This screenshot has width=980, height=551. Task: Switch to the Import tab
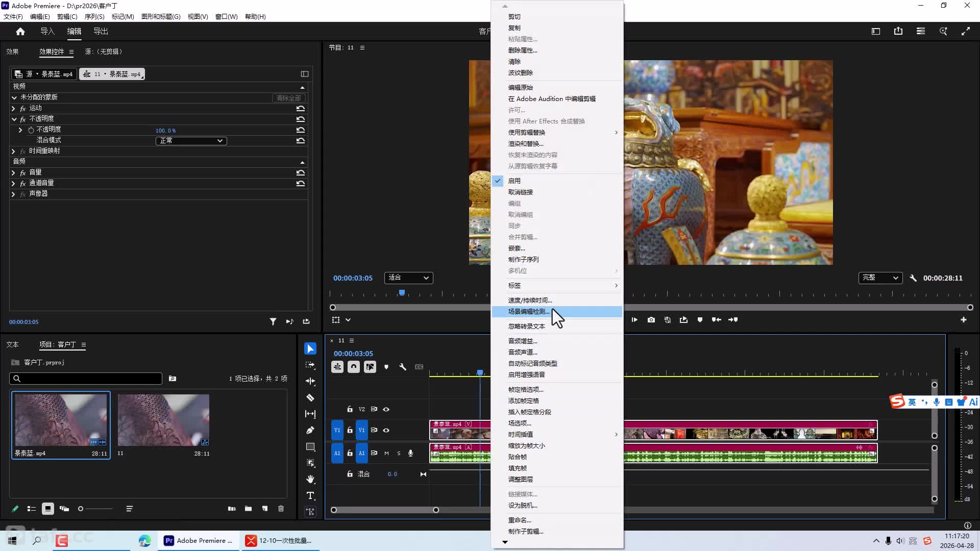pos(47,31)
